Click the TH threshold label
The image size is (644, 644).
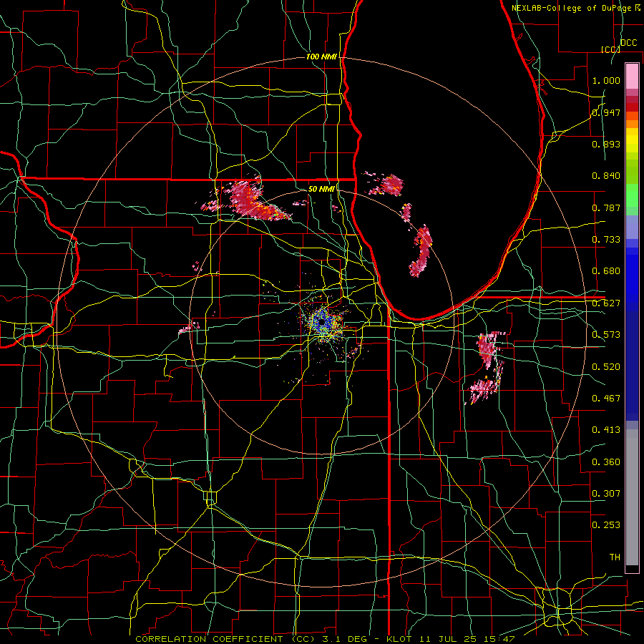(615, 557)
